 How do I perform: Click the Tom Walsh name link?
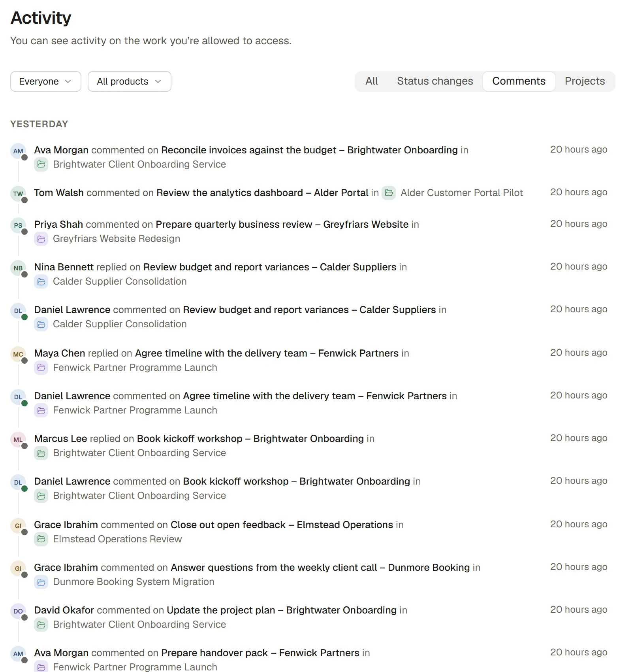(x=59, y=193)
